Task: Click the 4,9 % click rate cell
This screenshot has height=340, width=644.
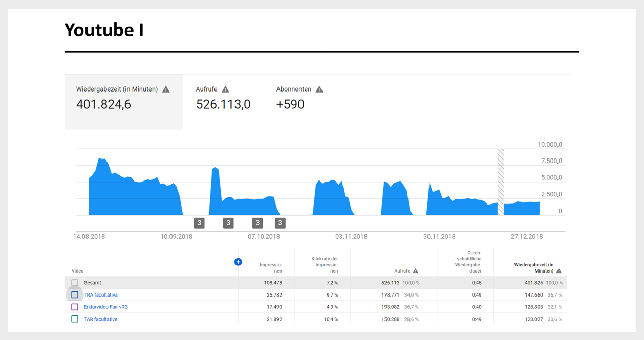Action: [332, 307]
